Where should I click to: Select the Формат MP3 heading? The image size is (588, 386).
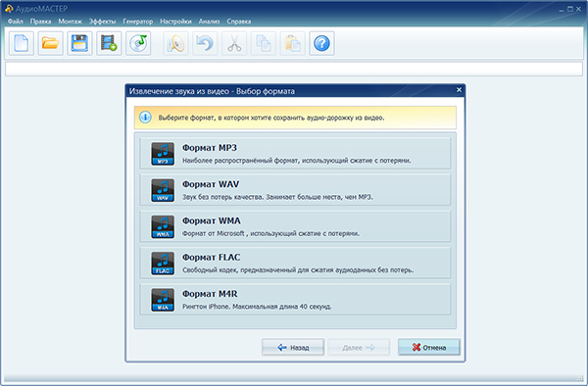point(210,148)
